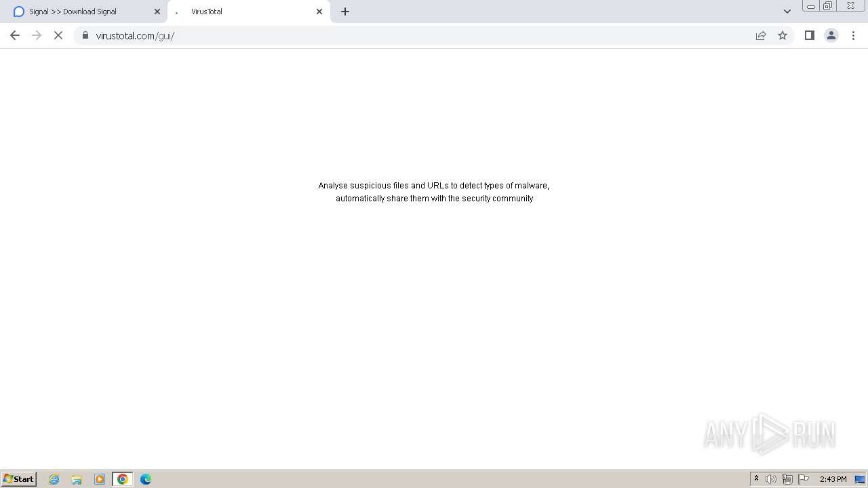868x488 pixels.
Task: Share this page using the share icon
Action: (x=761, y=35)
